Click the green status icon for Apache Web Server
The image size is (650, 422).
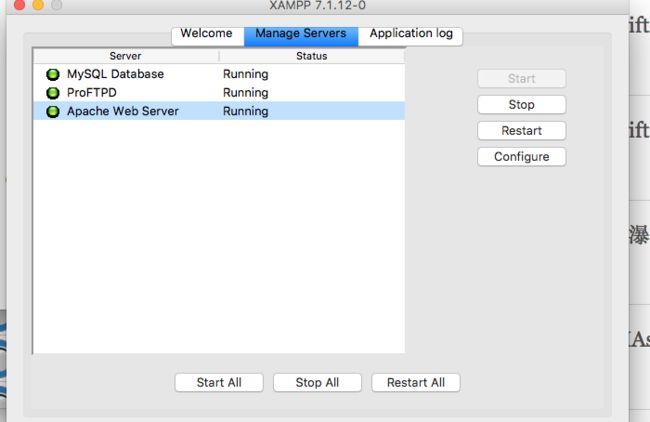53,112
